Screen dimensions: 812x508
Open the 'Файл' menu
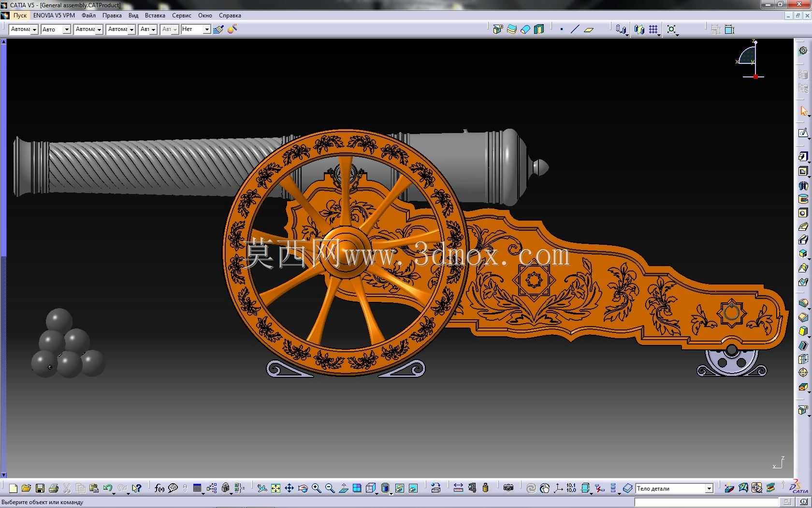click(88, 15)
